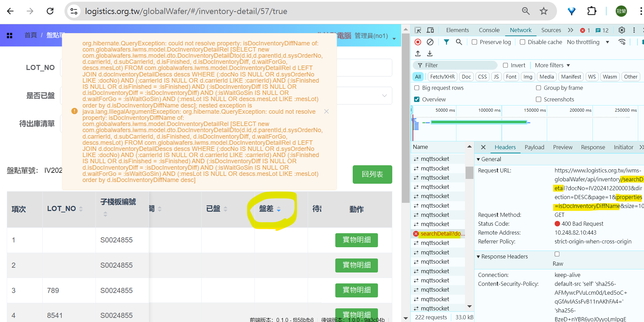This screenshot has width=644, height=322.
Task: Close the request details pane
Action: [483, 147]
